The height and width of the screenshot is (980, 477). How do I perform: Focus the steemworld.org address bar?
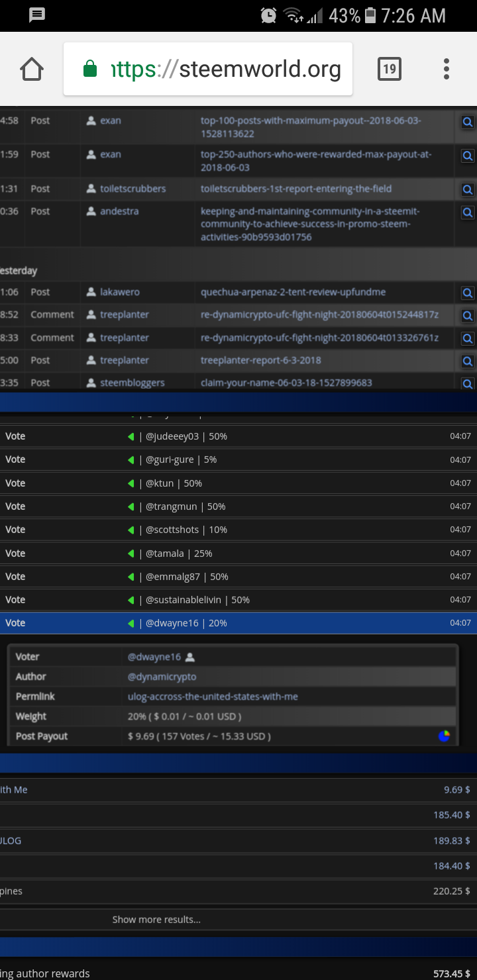(208, 69)
